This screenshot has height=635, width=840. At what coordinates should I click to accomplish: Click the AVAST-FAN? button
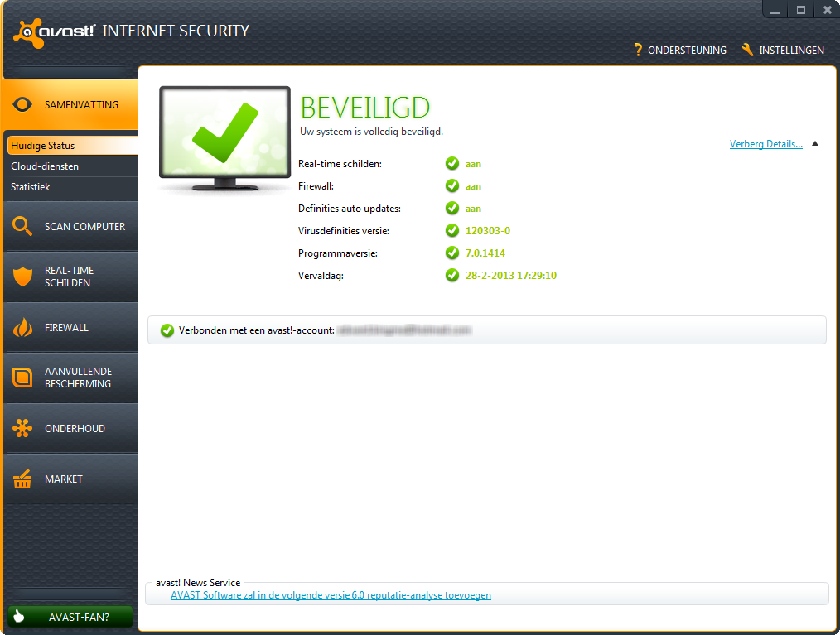[70, 617]
